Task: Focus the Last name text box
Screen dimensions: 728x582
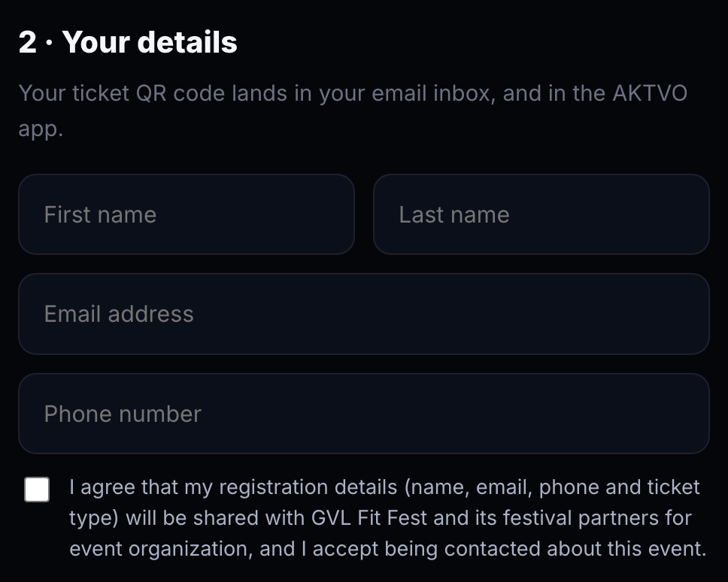Action: [541, 214]
